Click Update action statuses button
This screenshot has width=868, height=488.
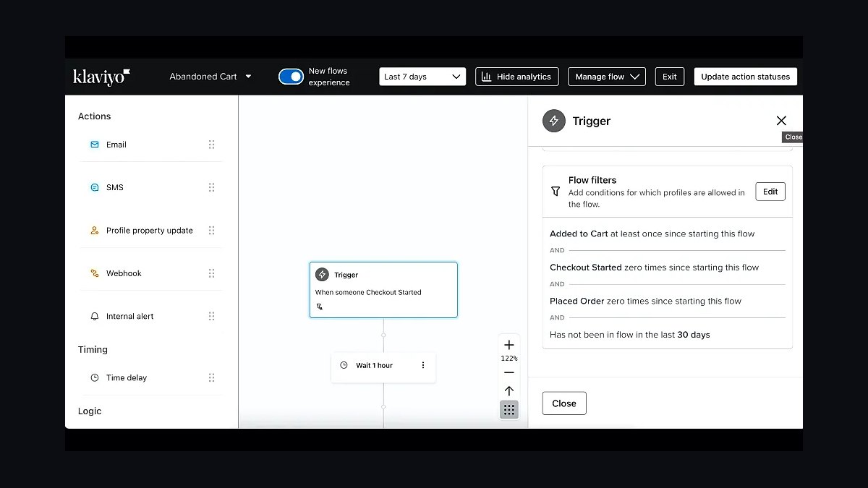pos(746,77)
